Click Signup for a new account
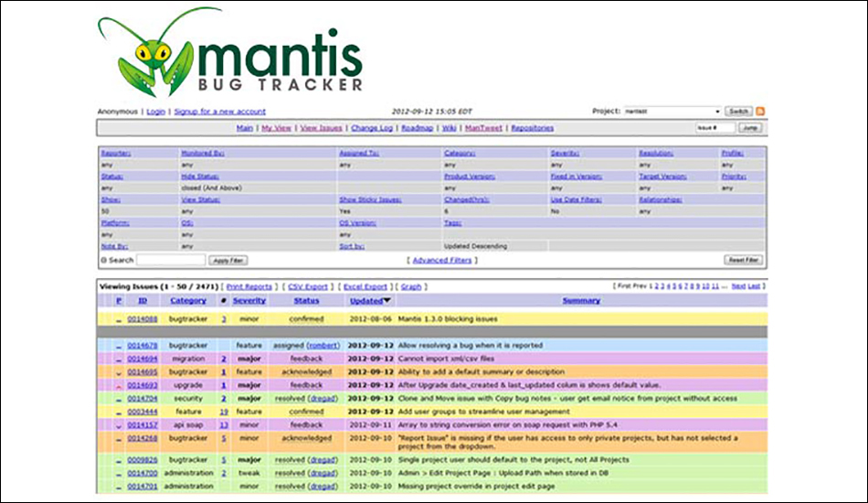 220,112
